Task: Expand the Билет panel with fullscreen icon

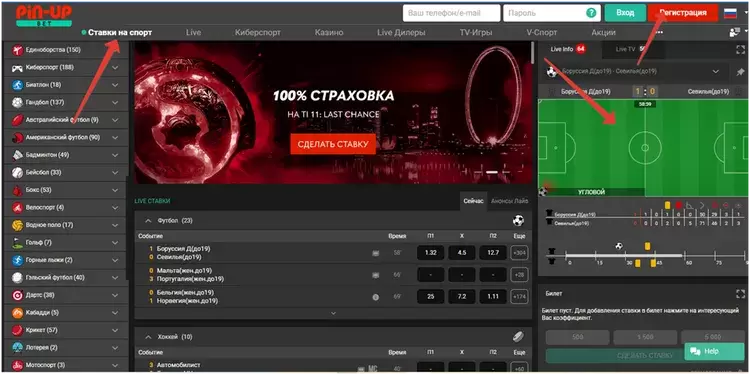Action: tap(740, 294)
